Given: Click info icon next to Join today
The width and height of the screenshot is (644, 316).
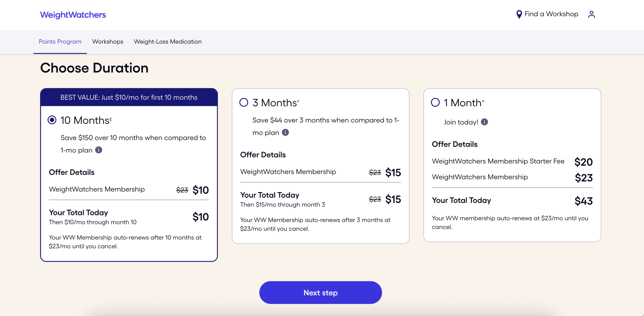Looking at the screenshot, I should (x=484, y=122).
